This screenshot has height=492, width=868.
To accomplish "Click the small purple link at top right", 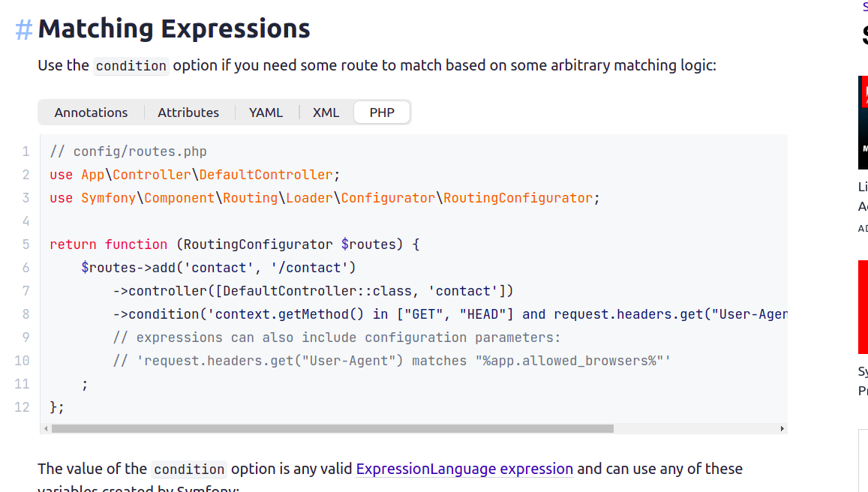I will point(865,7).
